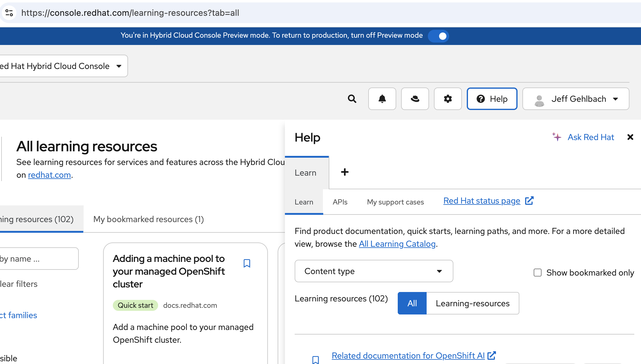
Task: Bookmark the OpenShift AI documentation item
Action: click(x=316, y=360)
